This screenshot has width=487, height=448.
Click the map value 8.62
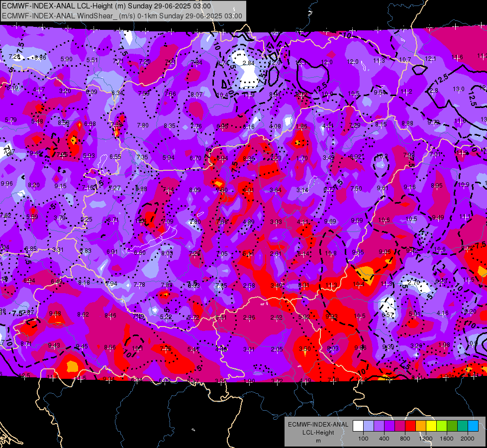(83, 315)
